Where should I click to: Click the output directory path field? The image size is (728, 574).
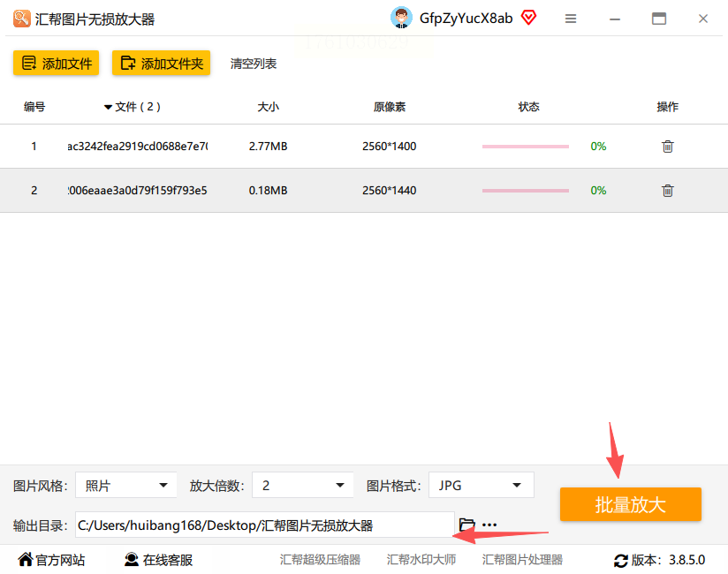click(x=265, y=525)
